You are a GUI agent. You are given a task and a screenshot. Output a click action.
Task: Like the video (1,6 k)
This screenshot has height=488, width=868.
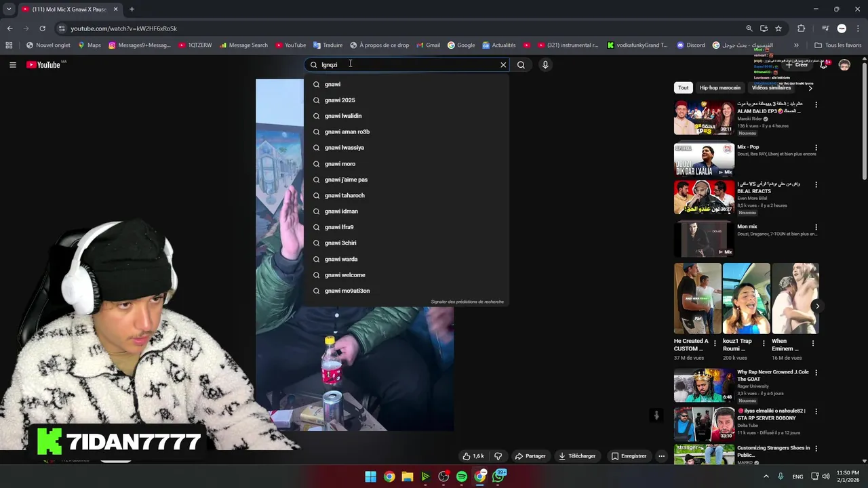click(474, 456)
